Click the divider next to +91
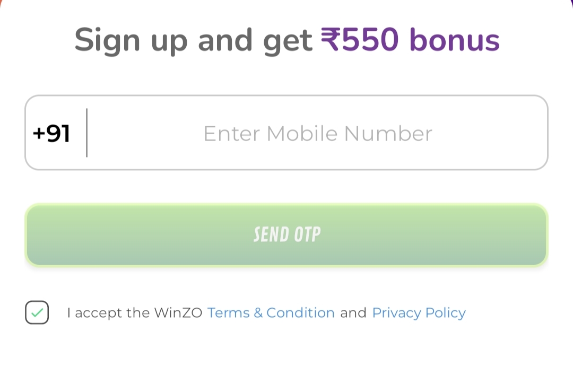This screenshot has height=392, width=573. (x=86, y=133)
